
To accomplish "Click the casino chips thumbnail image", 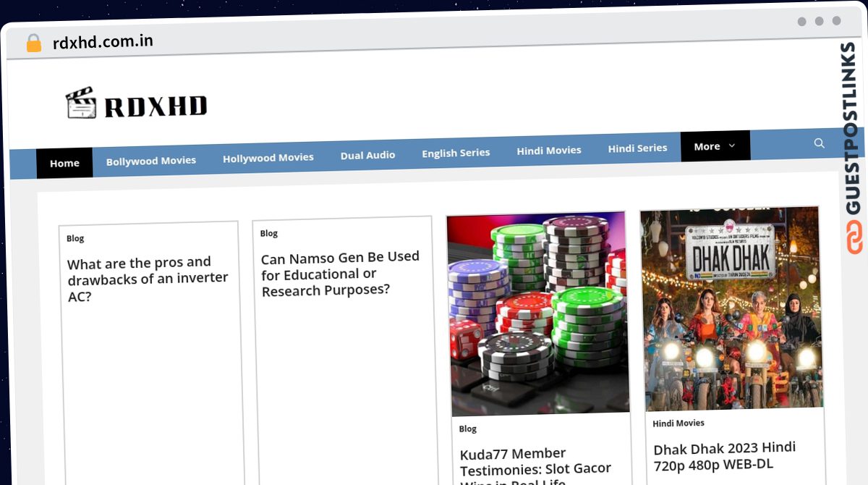I will click(x=537, y=314).
